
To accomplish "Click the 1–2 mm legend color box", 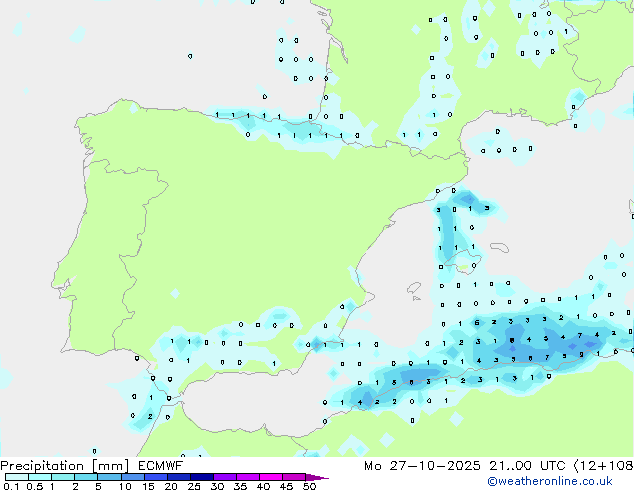I will tap(63, 477).
